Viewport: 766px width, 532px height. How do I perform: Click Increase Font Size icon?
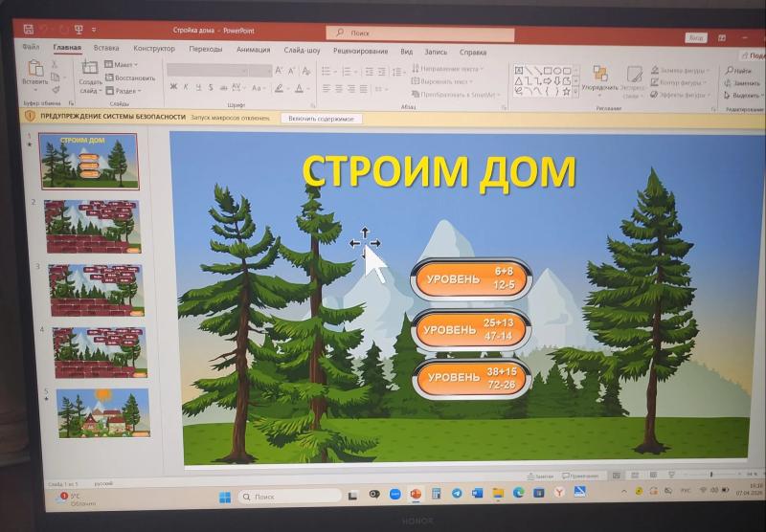tap(279, 71)
